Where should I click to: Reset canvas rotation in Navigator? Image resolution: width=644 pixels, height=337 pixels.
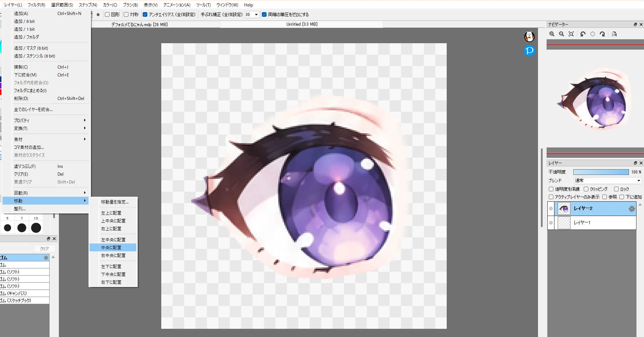pos(593,34)
